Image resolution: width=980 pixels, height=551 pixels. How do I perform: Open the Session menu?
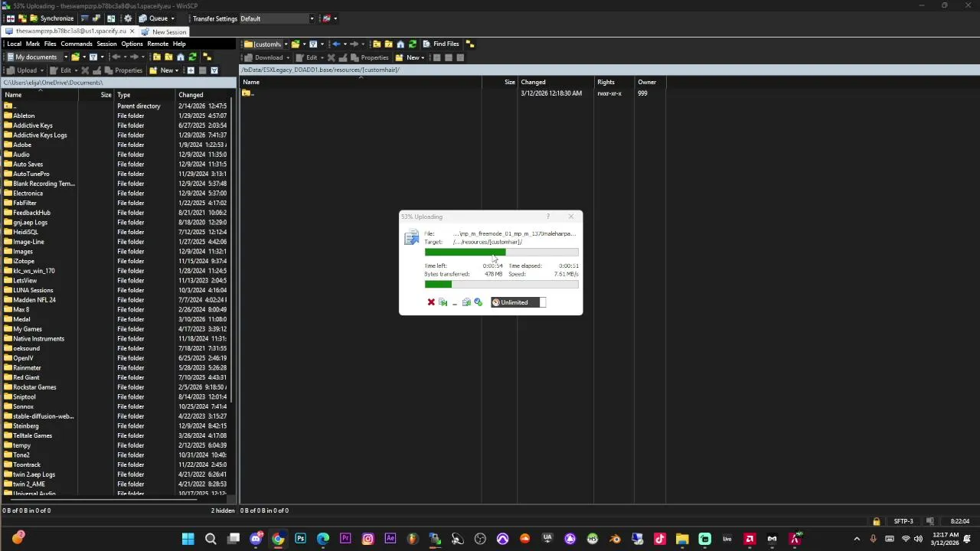pyautogui.click(x=106, y=44)
